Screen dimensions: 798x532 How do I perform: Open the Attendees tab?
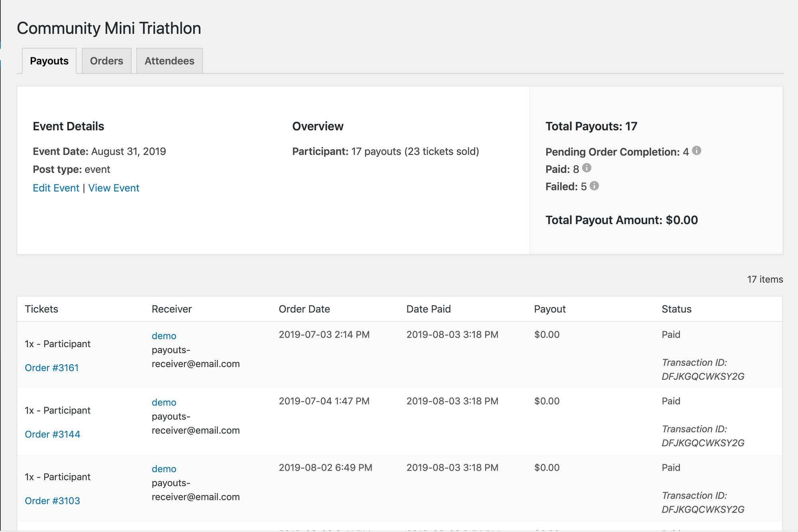pos(169,61)
